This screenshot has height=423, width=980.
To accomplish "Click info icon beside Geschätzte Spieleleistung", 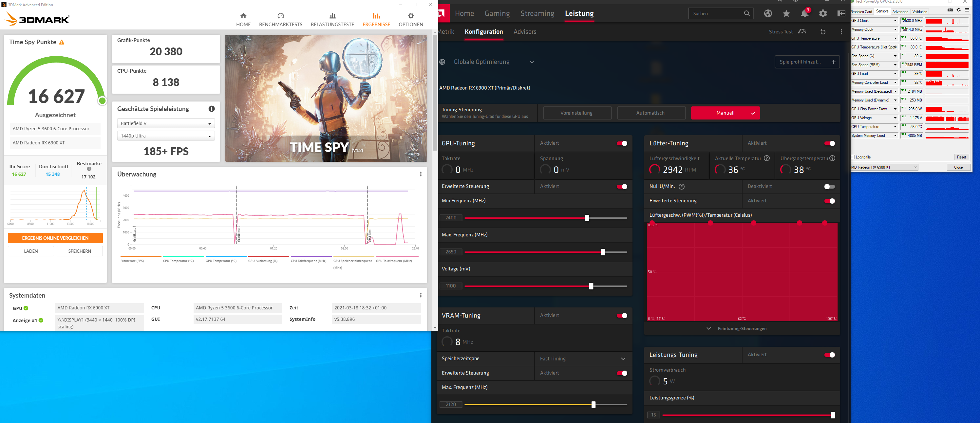I will coord(212,109).
